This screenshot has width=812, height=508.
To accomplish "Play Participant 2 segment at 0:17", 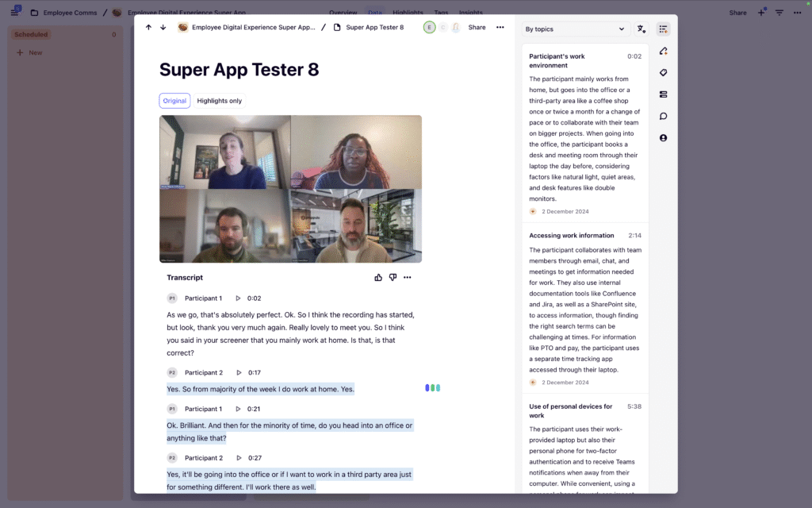I will (x=238, y=372).
